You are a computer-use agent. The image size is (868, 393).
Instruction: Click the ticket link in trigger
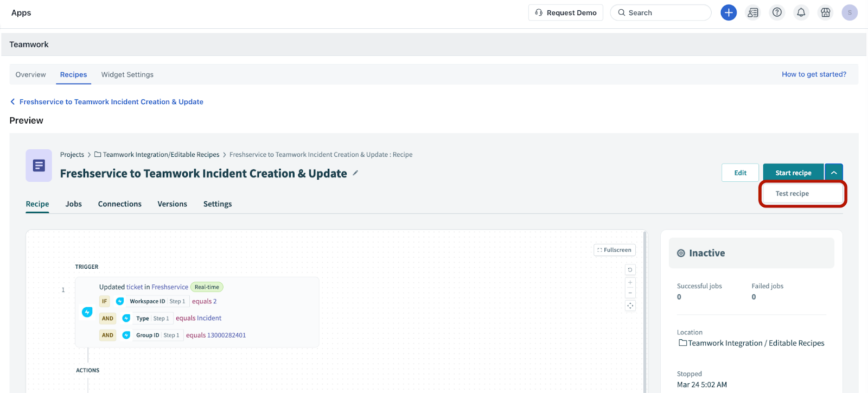(x=135, y=287)
